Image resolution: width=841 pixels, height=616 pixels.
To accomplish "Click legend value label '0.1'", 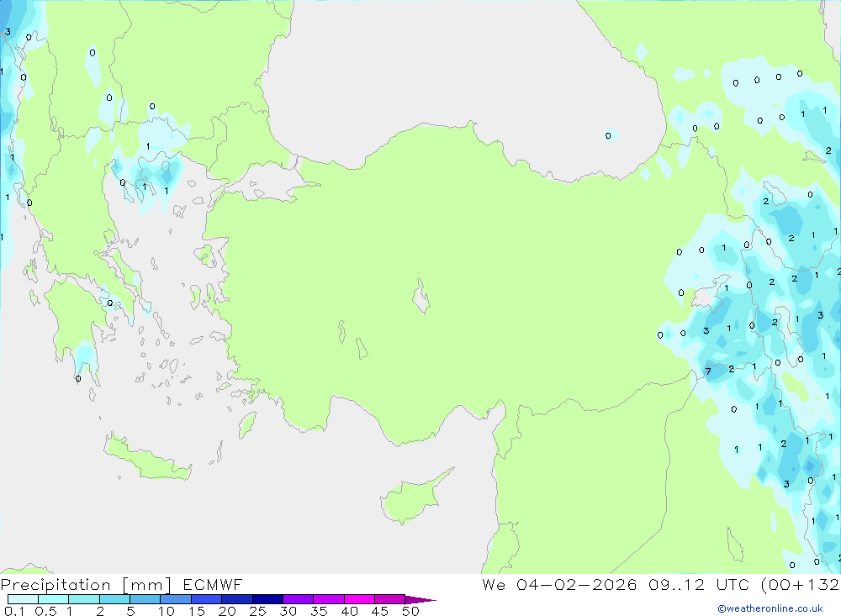I will coord(14,611).
